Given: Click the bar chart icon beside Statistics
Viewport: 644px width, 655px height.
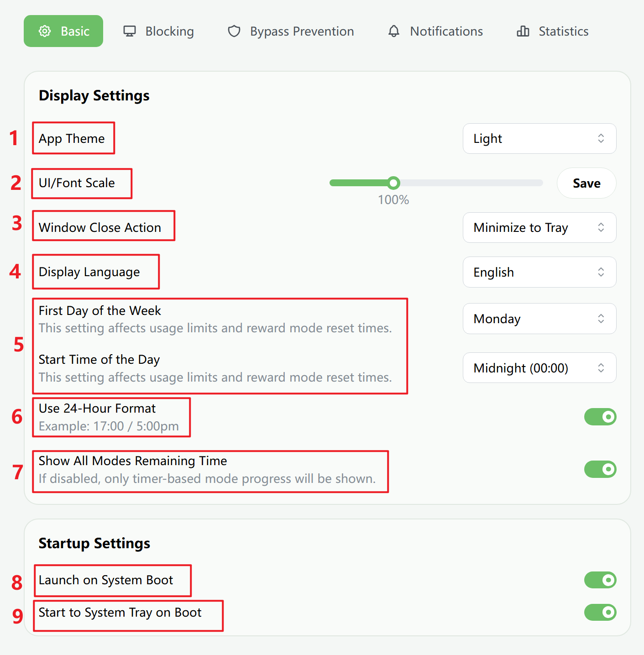Looking at the screenshot, I should coord(523,31).
